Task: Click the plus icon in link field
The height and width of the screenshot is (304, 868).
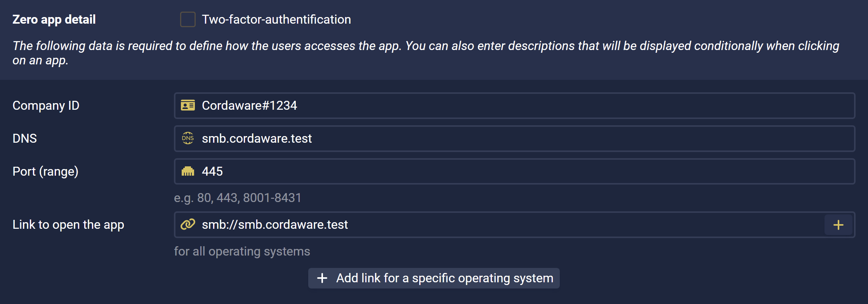Action: pos(838,225)
